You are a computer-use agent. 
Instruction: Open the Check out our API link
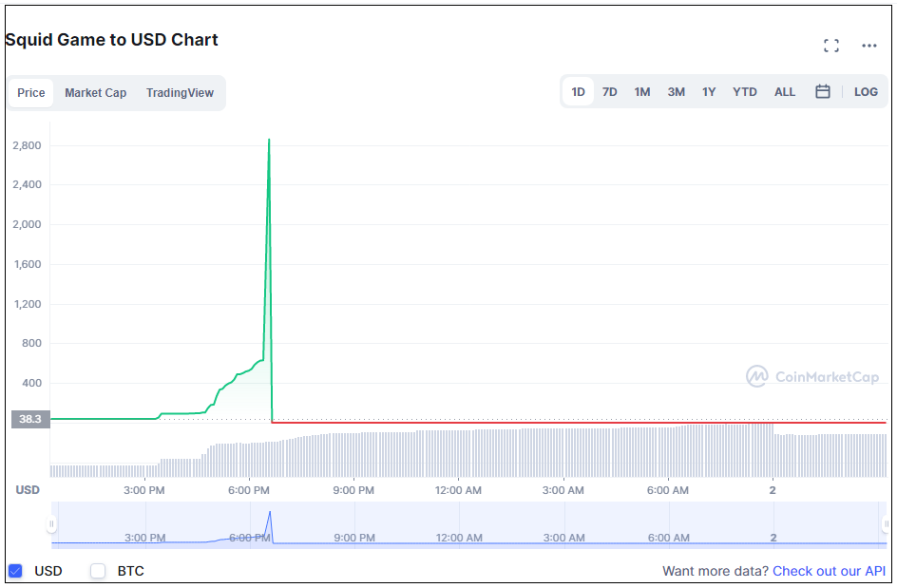pos(829,571)
